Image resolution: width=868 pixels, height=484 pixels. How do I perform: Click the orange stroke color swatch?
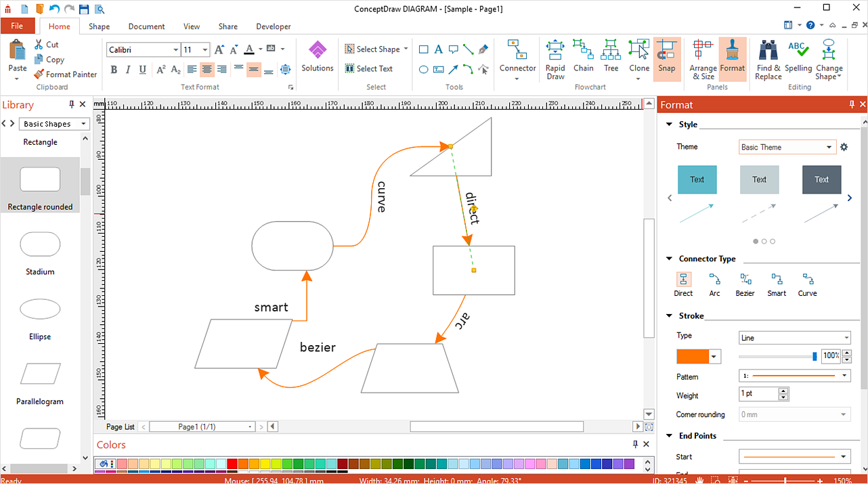pos(692,357)
